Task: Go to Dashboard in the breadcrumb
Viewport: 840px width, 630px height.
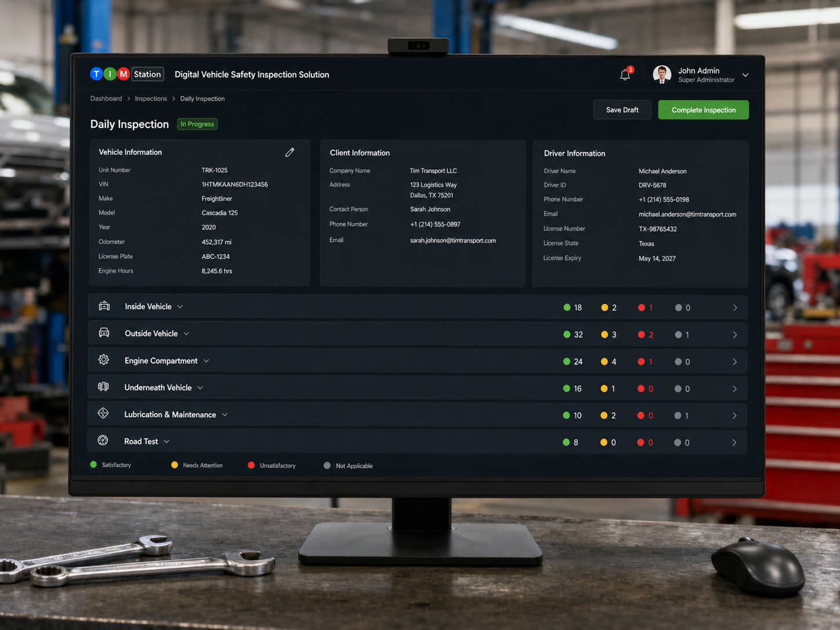Action: coord(106,99)
